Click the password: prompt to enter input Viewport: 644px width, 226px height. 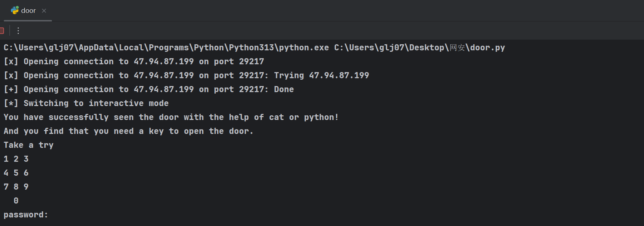pos(26,215)
